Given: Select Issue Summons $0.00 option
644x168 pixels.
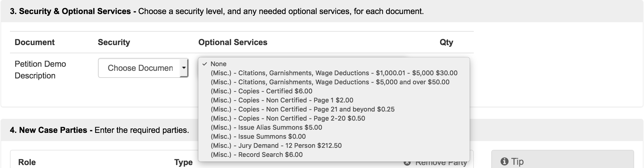Looking at the screenshot, I should tap(334, 136).
